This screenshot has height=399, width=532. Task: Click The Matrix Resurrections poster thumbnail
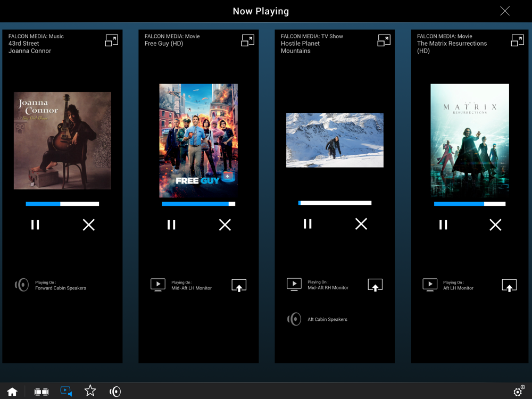(x=470, y=140)
